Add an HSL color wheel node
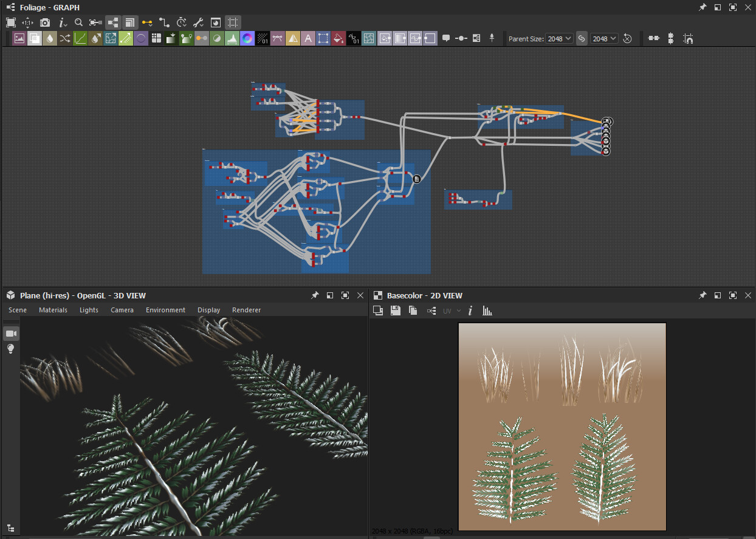Image resolution: width=756 pixels, height=539 pixels. pyautogui.click(x=247, y=38)
